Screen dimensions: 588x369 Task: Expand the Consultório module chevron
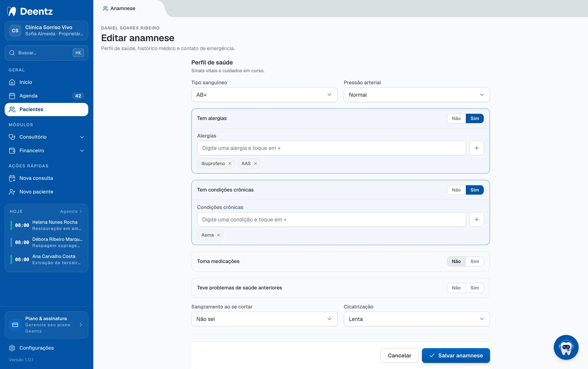click(82, 137)
